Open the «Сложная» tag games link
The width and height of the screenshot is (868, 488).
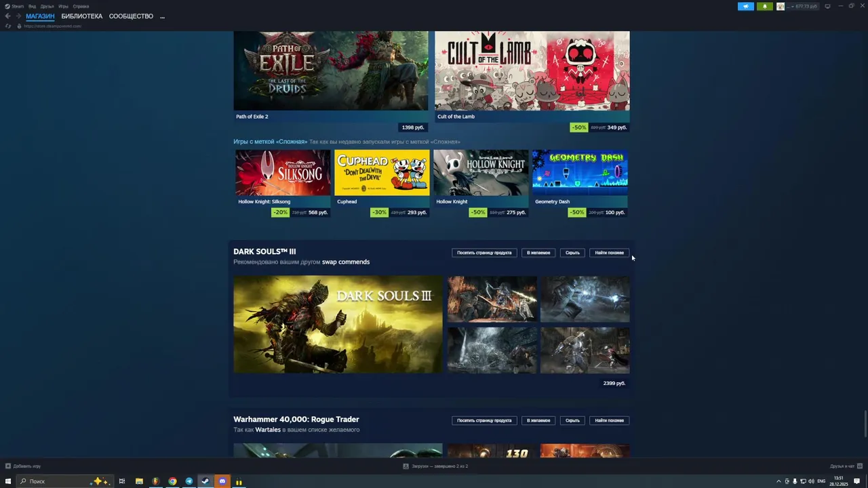click(x=271, y=142)
